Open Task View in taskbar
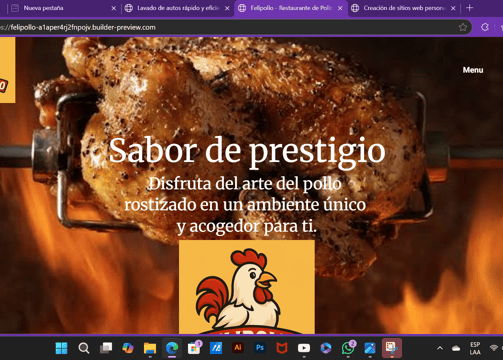503x360 pixels. (x=106, y=348)
